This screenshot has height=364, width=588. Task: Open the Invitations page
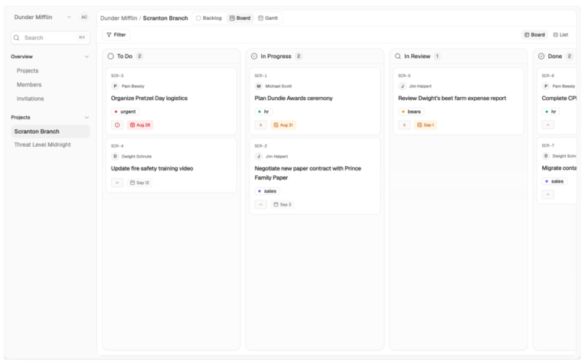pos(30,99)
